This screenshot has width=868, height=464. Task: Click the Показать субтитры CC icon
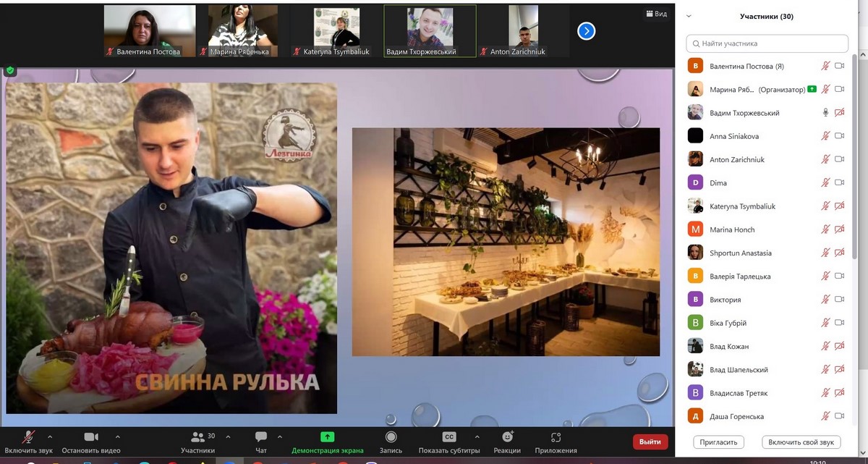tap(448, 437)
